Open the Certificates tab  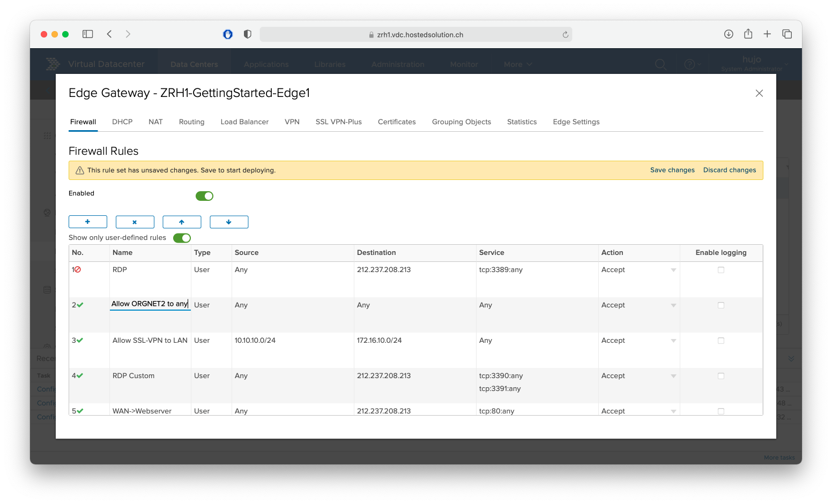[397, 122]
